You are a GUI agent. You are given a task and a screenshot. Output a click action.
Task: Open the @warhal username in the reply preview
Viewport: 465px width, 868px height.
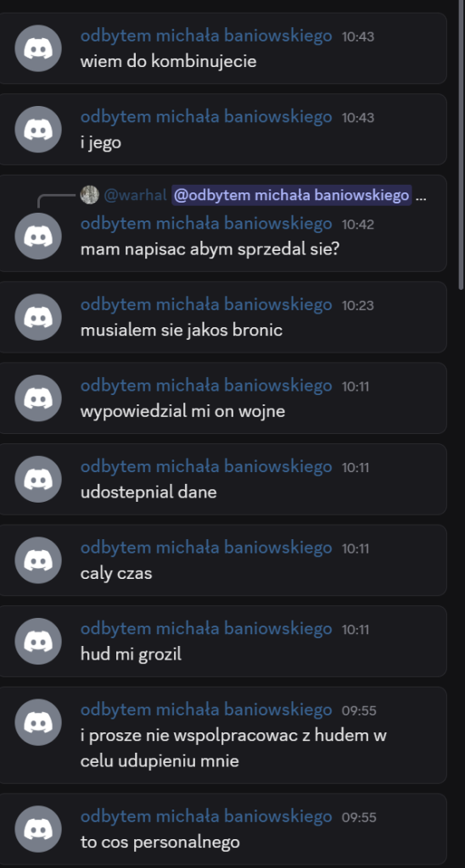(x=135, y=196)
